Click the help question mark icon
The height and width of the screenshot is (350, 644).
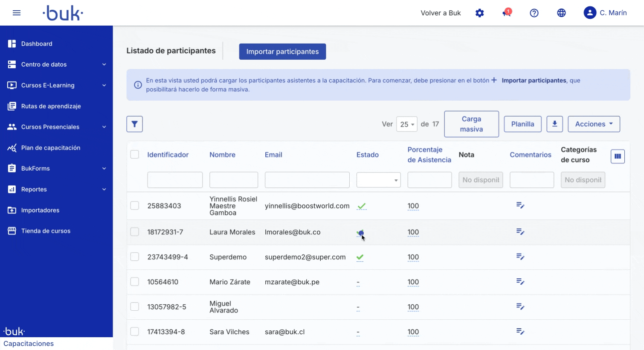point(534,13)
